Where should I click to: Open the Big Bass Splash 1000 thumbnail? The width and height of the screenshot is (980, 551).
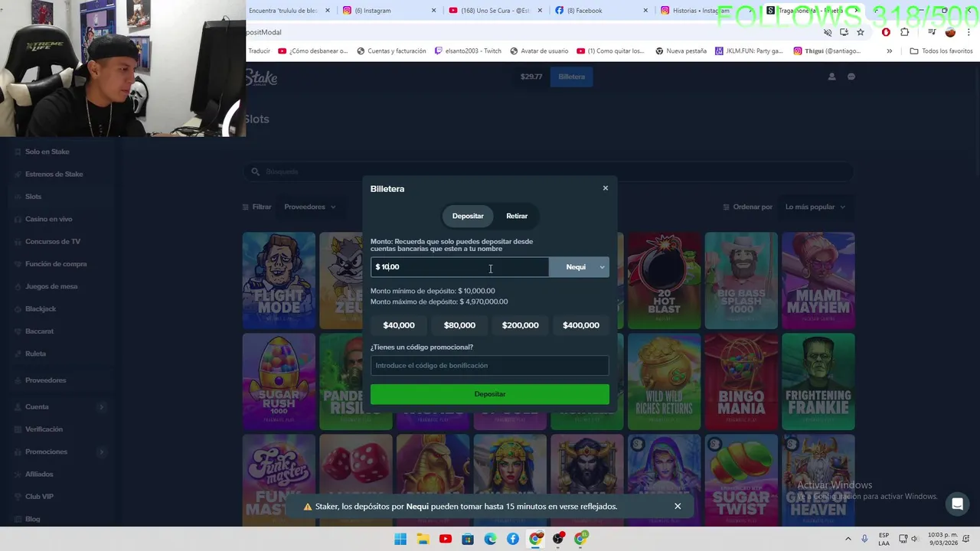(x=741, y=280)
